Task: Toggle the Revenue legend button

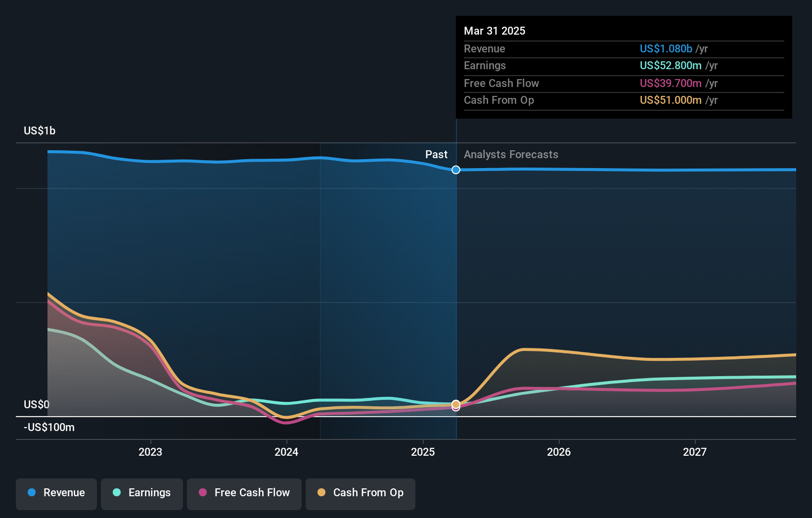Action: pyautogui.click(x=56, y=494)
